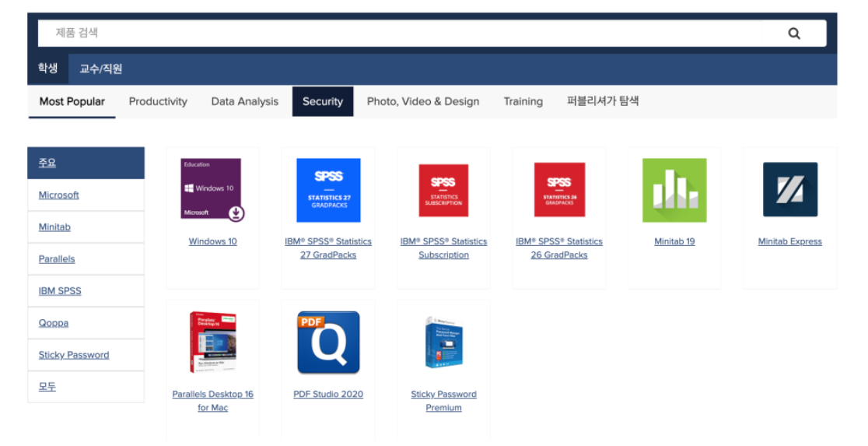Open the Minitab Express icon
Screen dimensions: 868x446
click(790, 189)
